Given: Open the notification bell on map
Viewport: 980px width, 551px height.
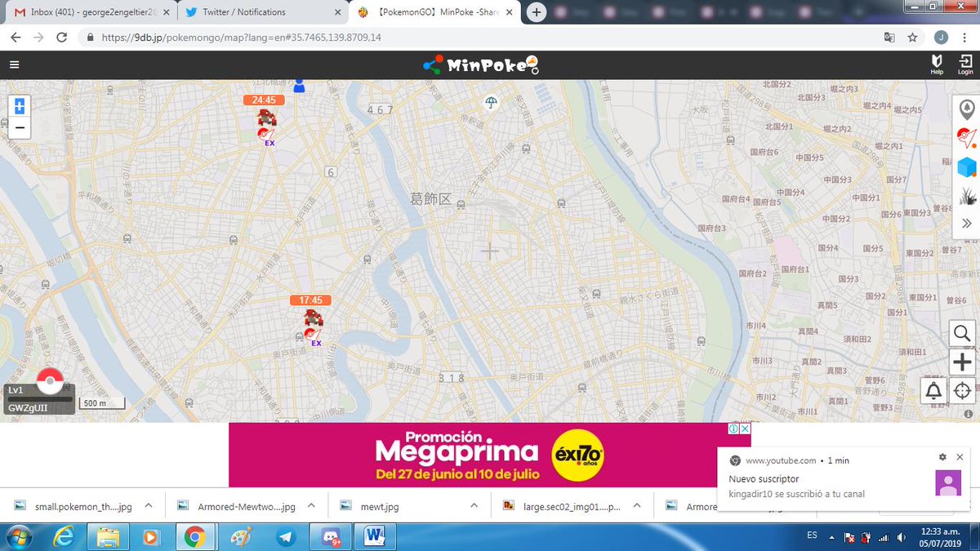Looking at the screenshot, I should (x=933, y=390).
